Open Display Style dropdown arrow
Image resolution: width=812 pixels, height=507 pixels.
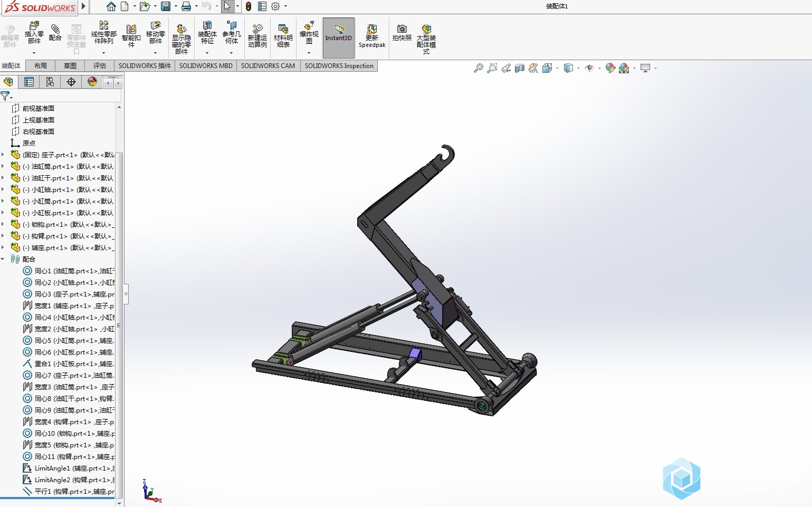tap(578, 68)
